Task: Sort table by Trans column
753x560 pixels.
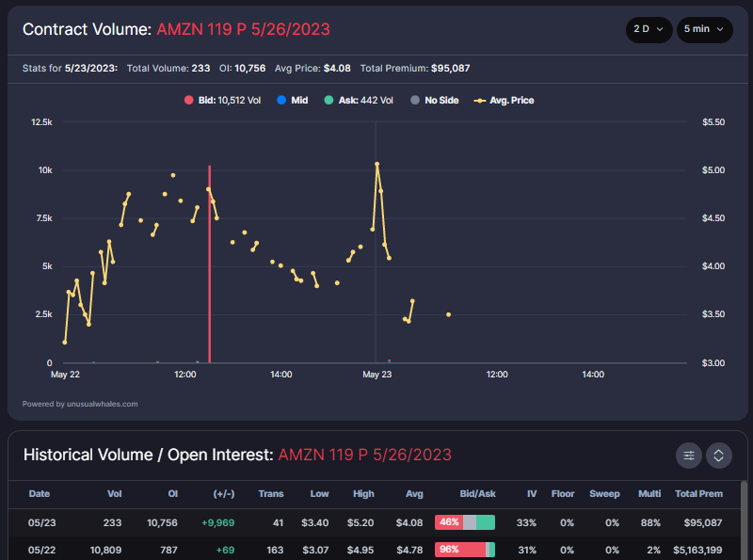Action: tap(271, 494)
